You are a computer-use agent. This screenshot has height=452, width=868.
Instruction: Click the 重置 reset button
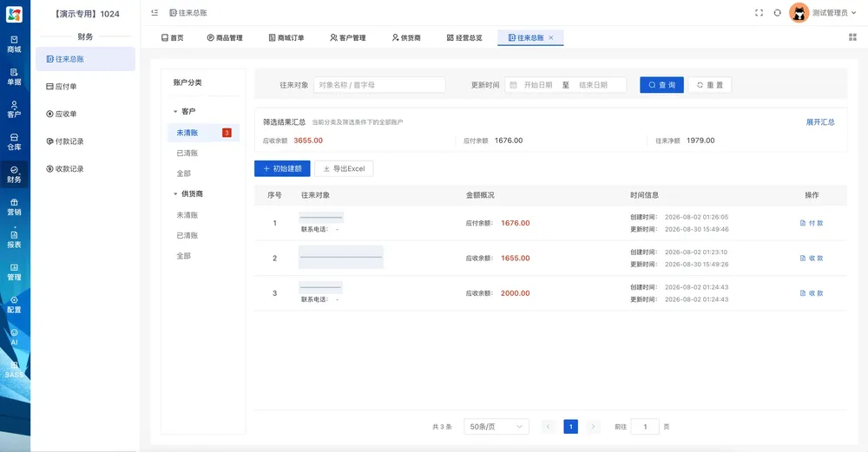pos(710,85)
